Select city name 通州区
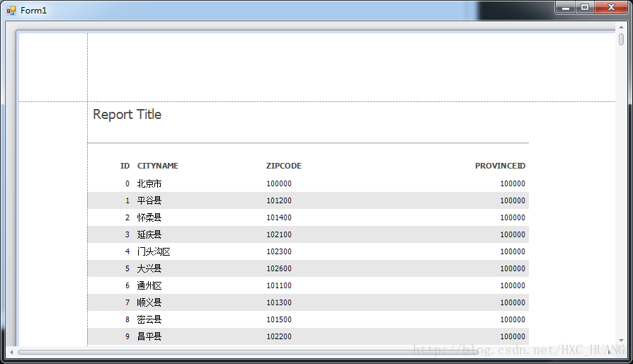This screenshot has height=364, width=633. [x=149, y=285]
